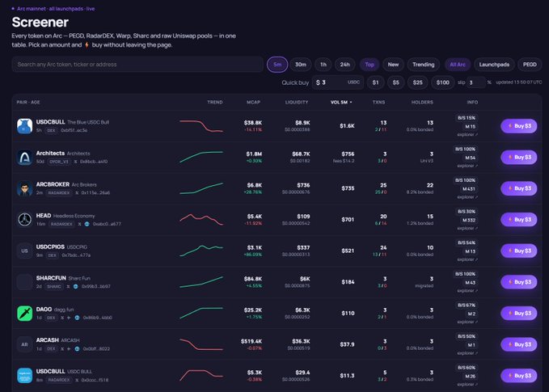
Task: Click the HOLDERS column header
Action: pyautogui.click(x=422, y=102)
